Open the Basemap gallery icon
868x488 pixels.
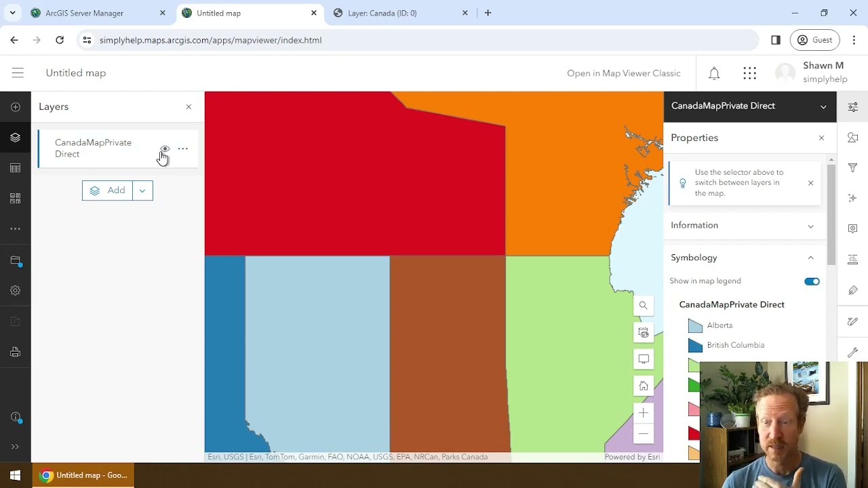click(15, 199)
